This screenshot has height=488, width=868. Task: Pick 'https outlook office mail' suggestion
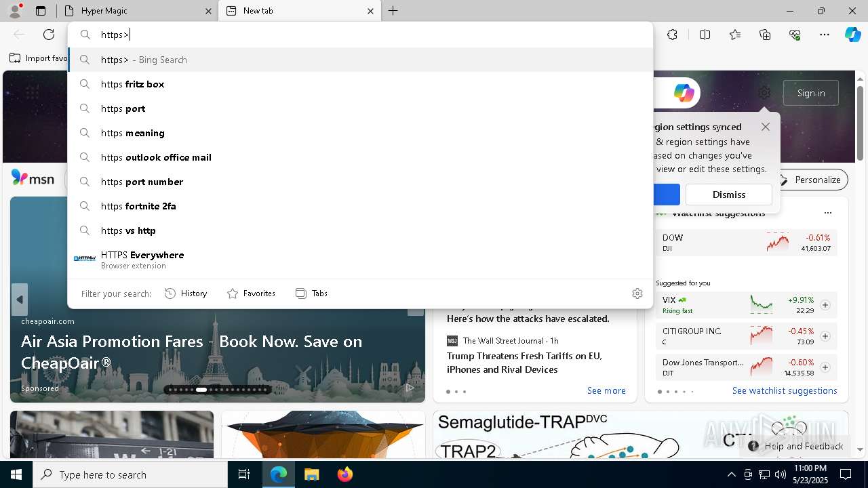(361, 157)
